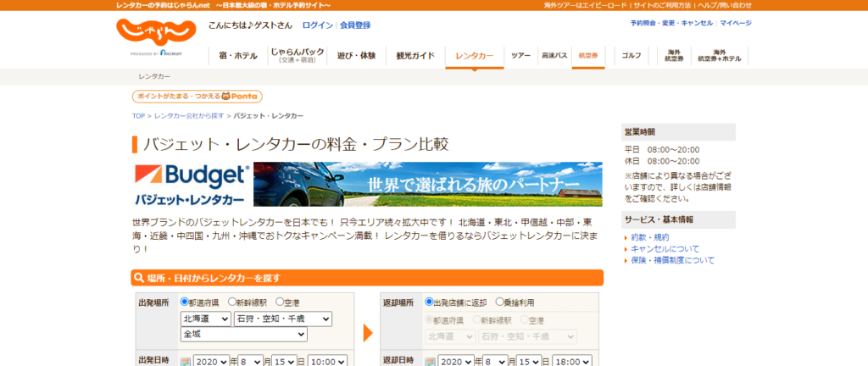Click the Budget Rent a Car logo

coord(192,184)
